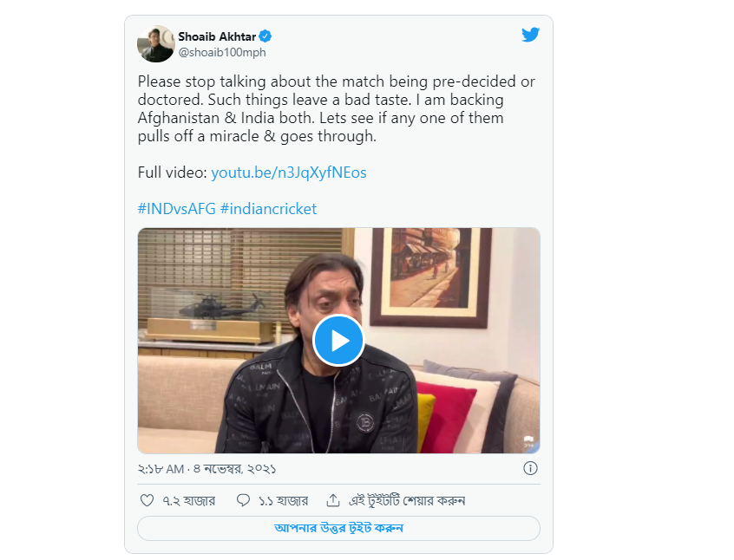The image size is (734, 560).
Task: Play the embedded video
Action: tap(338, 340)
